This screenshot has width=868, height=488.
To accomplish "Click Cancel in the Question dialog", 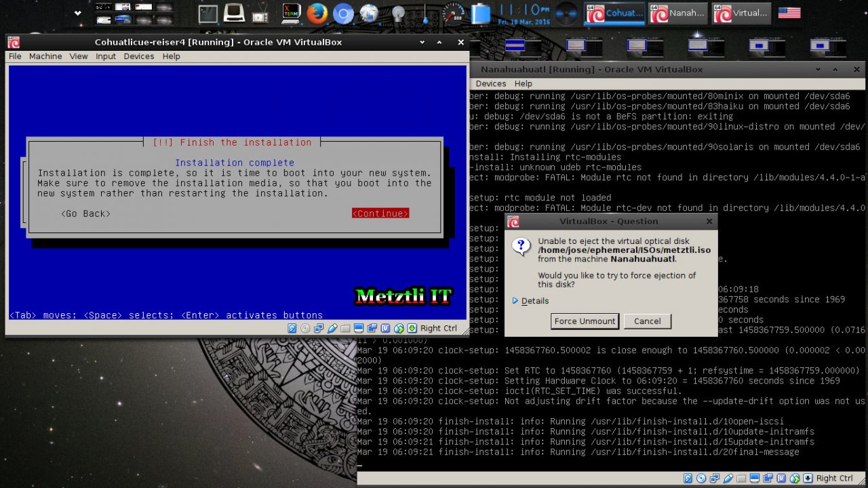I will [647, 321].
